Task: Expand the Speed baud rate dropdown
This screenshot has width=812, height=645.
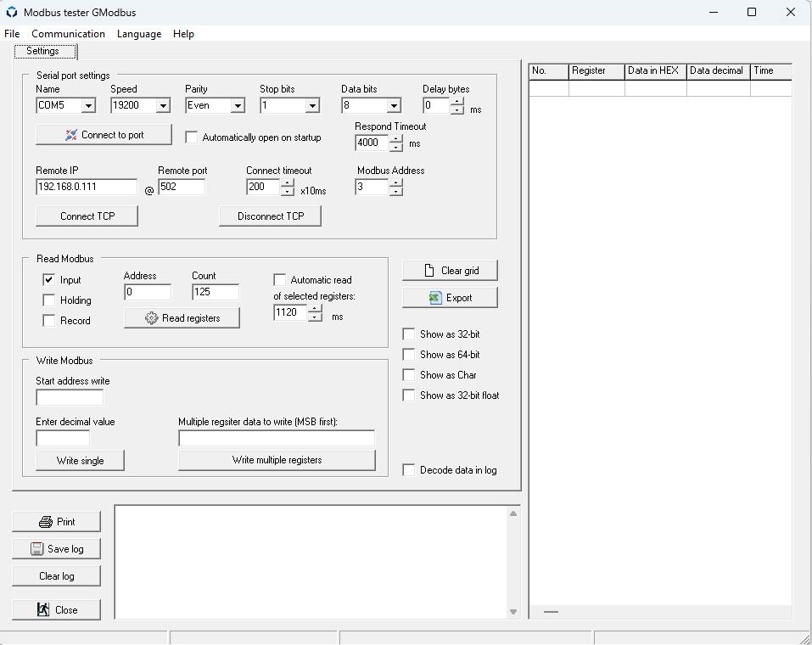Action: tap(163, 106)
